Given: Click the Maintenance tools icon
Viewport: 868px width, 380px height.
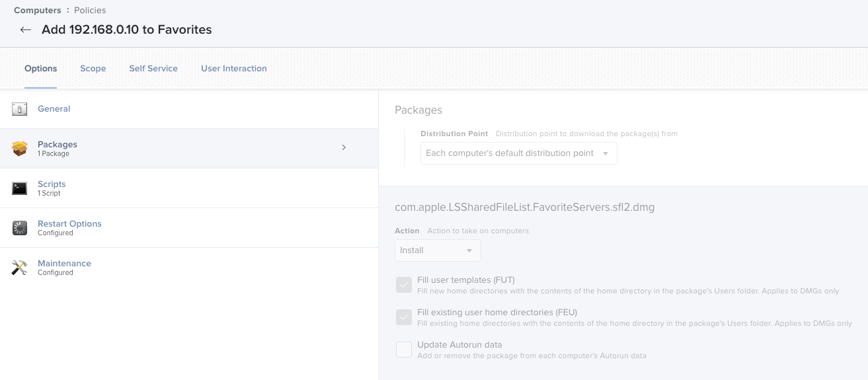Looking at the screenshot, I should [19, 268].
